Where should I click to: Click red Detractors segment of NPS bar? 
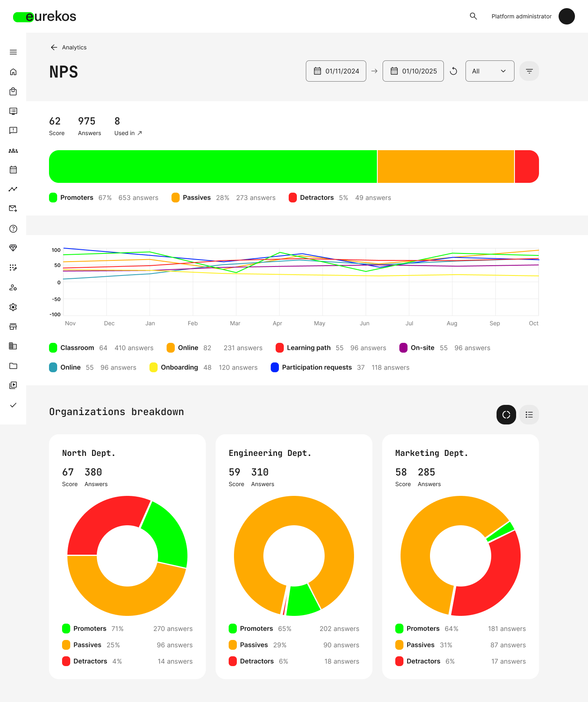(x=527, y=167)
